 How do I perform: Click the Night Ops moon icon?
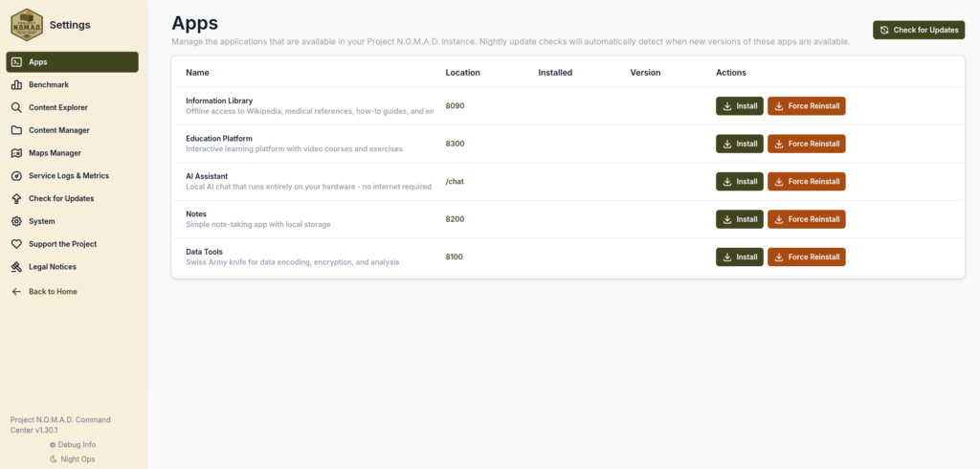pyautogui.click(x=53, y=459)
